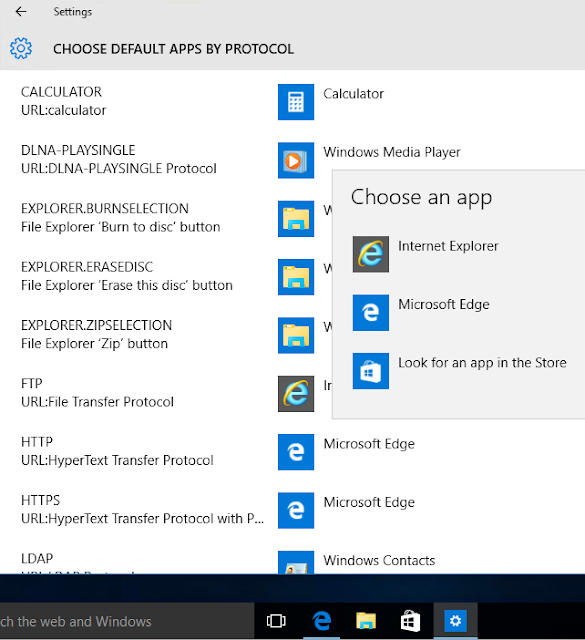Click the taskbar search box
The image size is (585, 640).
[x=127, y=621]
